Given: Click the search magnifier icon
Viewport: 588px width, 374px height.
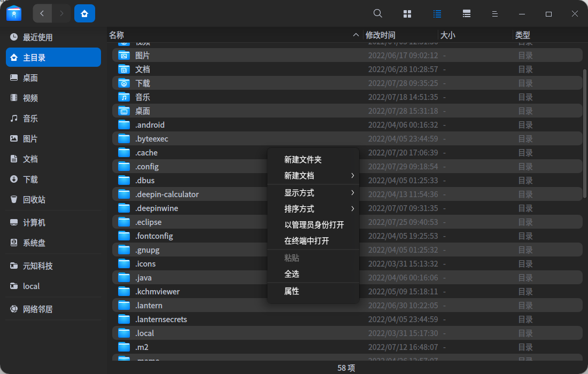Looking at the screenshot, I should (377, 13).
